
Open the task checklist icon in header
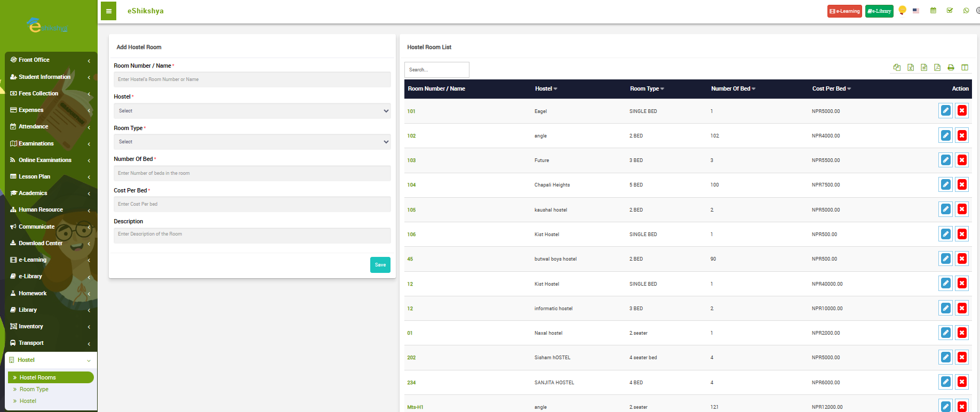pyautogui.click(x=950, y=11)
